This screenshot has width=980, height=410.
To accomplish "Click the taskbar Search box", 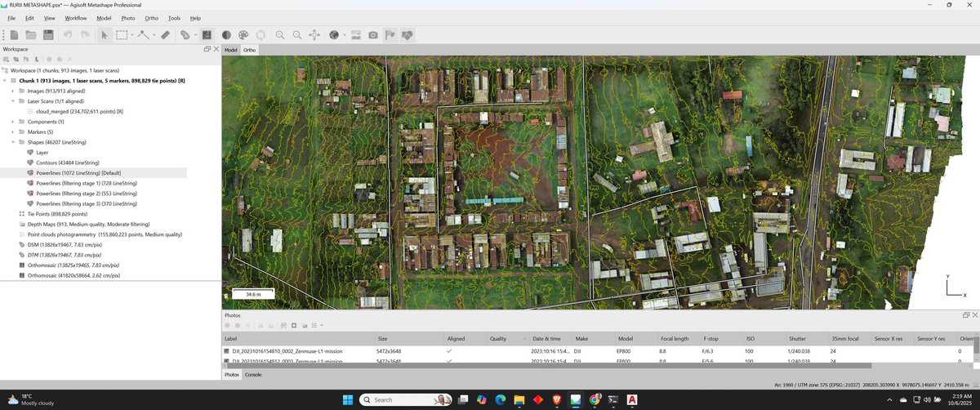I will pos(407,399).
